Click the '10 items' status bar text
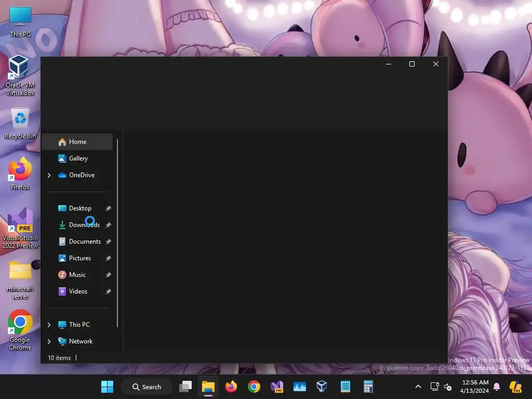The height and width of the screenshot is (399, 532). [x=59, y=358]
